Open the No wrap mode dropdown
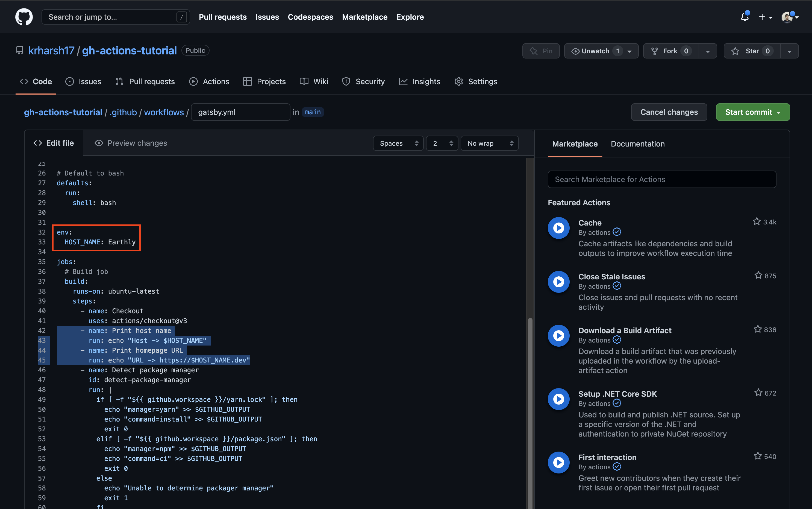The height and width of the screenshot is (509, 812). coord(489,144)
